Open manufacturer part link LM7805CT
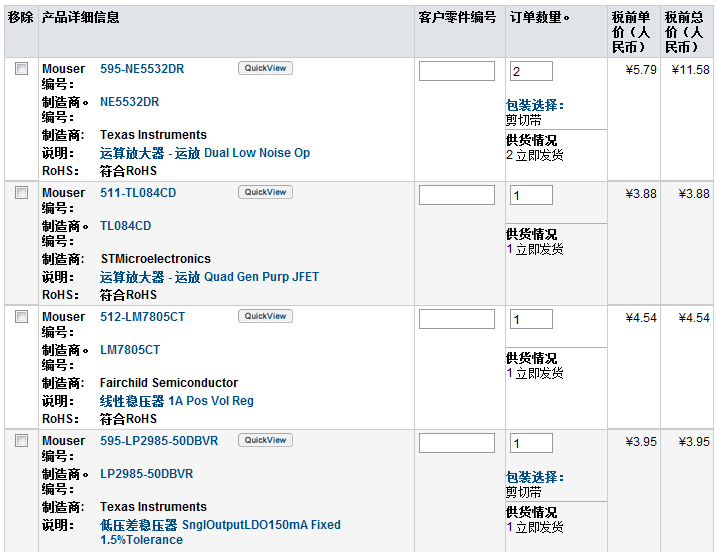 (x=130, y=350)
